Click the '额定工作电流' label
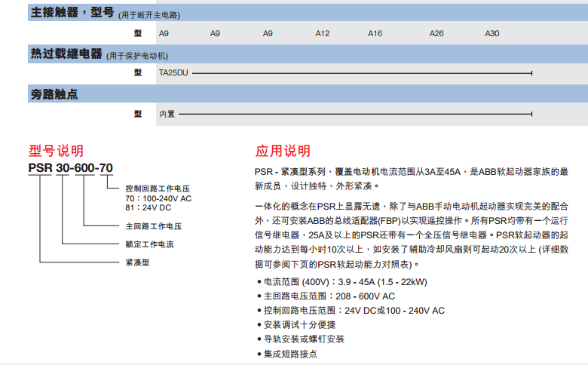 (149, 244)
